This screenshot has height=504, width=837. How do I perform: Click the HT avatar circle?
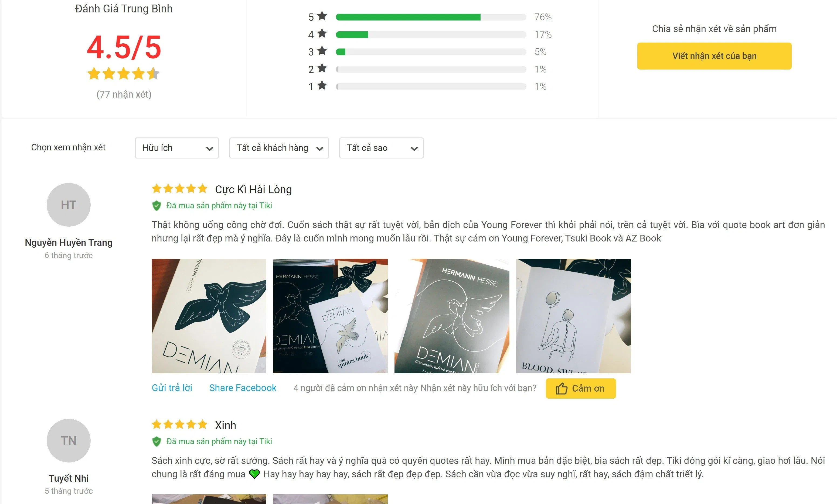click(69, 205)
